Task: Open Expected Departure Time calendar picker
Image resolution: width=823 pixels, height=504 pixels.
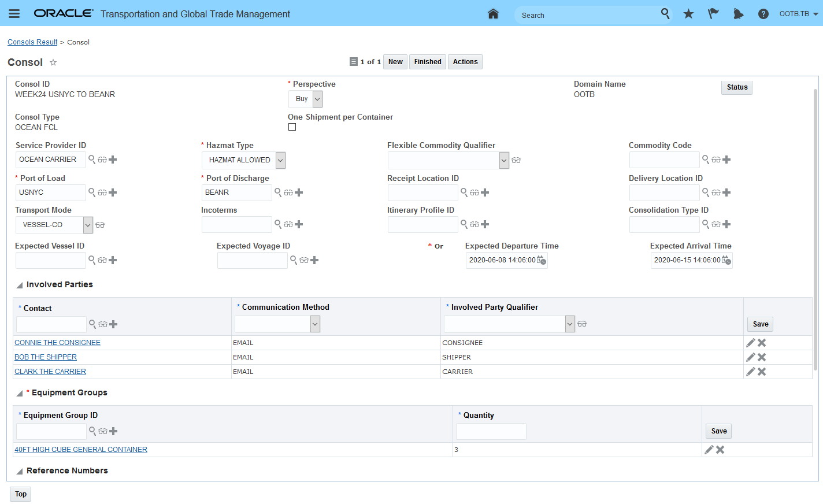Action: tap(542, 260)
